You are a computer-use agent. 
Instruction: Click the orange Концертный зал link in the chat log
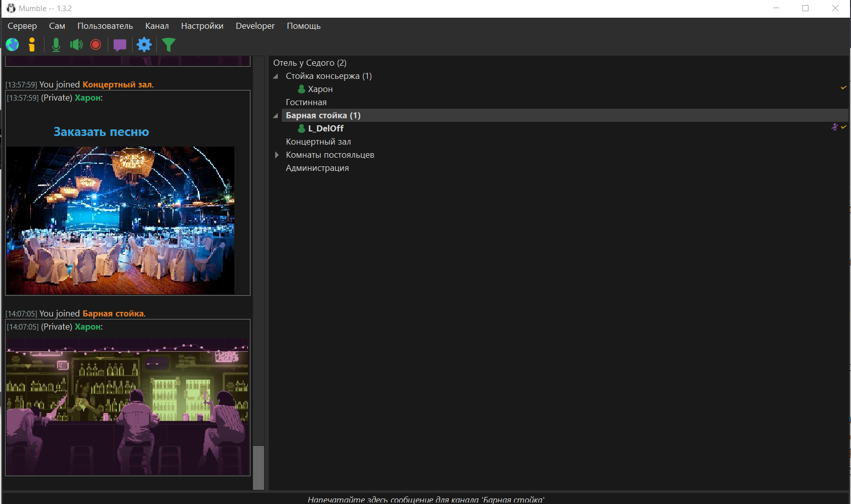[117, 84]
